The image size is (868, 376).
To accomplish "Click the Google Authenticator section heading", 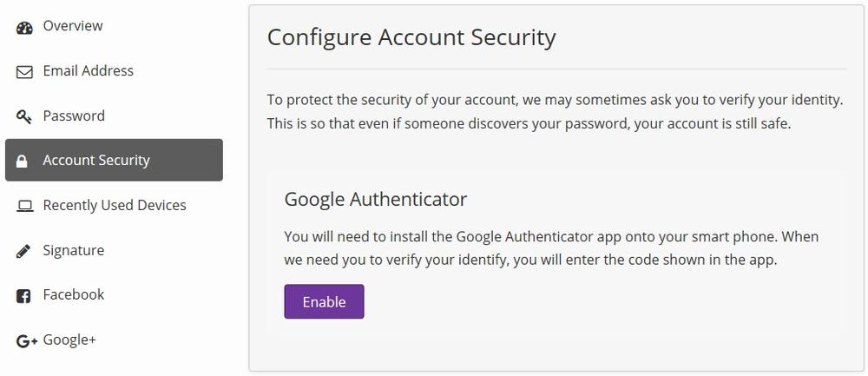I will coord(375,199).
